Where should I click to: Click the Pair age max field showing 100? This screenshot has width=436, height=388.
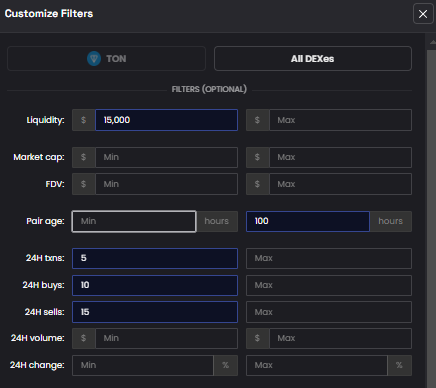coord(308,221)
